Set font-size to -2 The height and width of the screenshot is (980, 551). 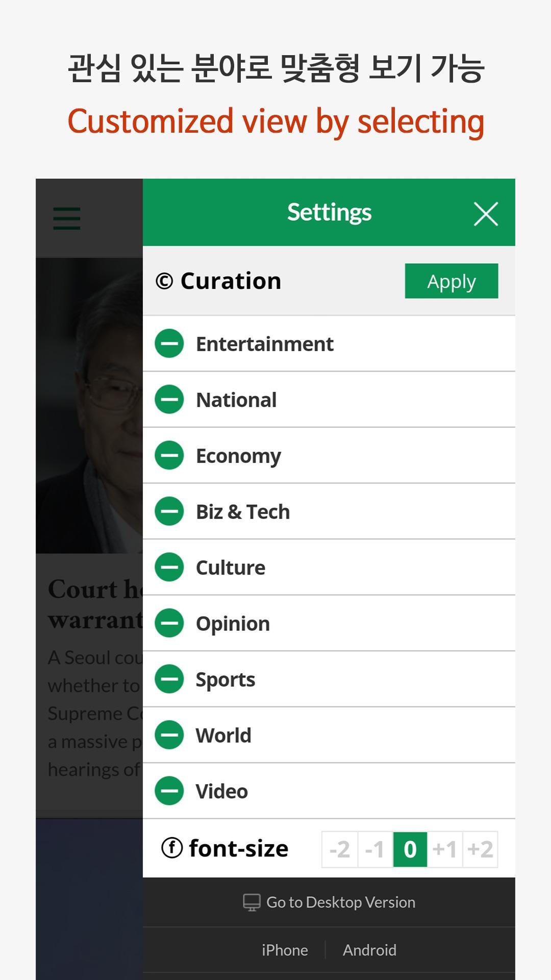340,849
